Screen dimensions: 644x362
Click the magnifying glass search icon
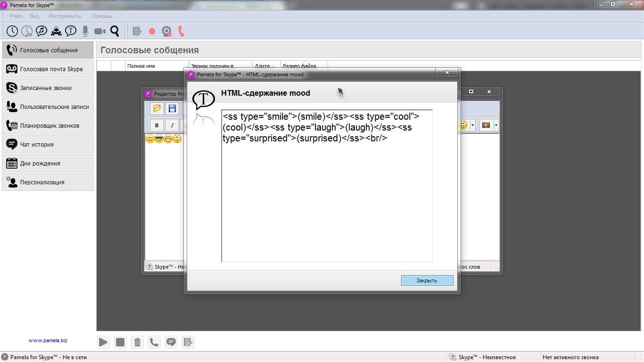pyautogui.click(x=115, y=31)
